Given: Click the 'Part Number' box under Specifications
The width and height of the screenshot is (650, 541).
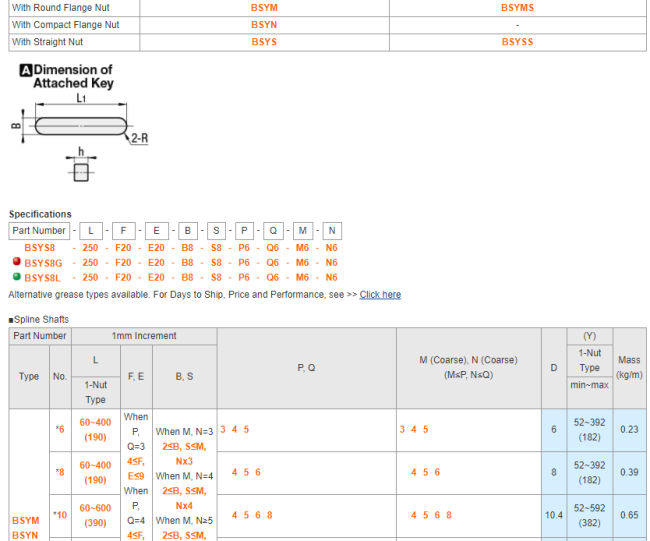Looking at the screenshot, I should click(x=39, y=230).
